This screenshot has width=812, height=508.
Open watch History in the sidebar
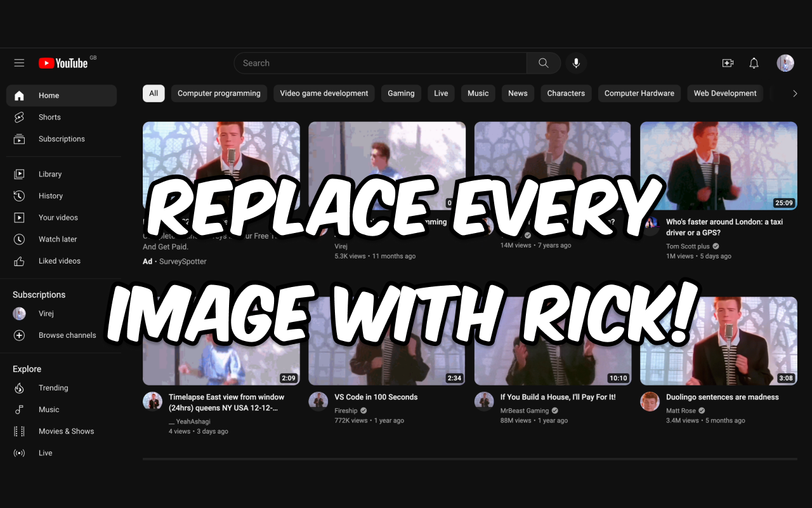(62, 196)
